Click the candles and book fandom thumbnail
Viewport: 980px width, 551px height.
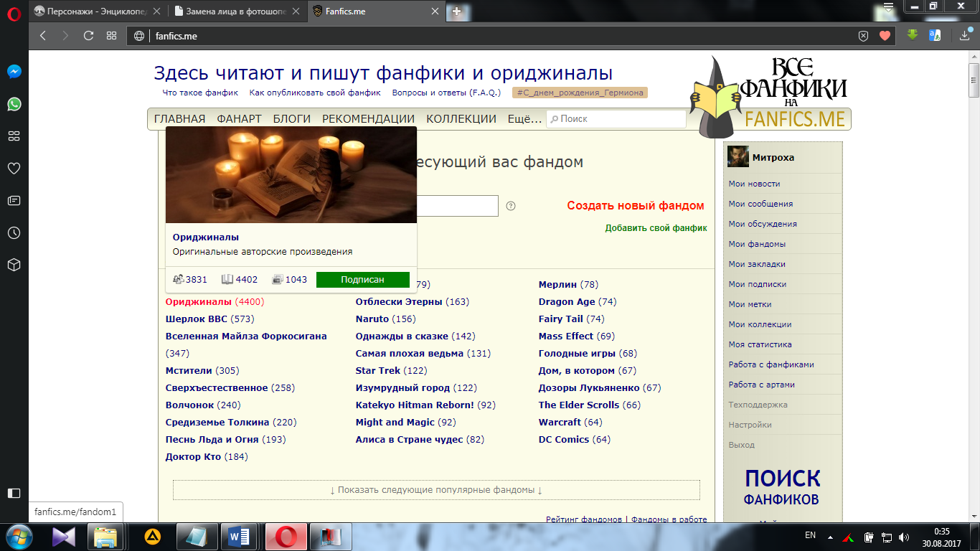click(x=291, y=174)
